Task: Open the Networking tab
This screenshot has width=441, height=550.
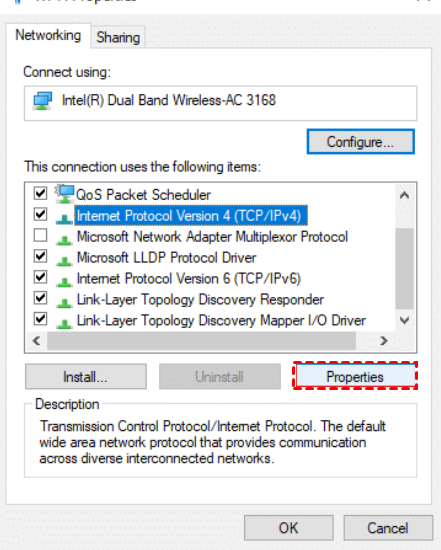Action: pos(48,35)
